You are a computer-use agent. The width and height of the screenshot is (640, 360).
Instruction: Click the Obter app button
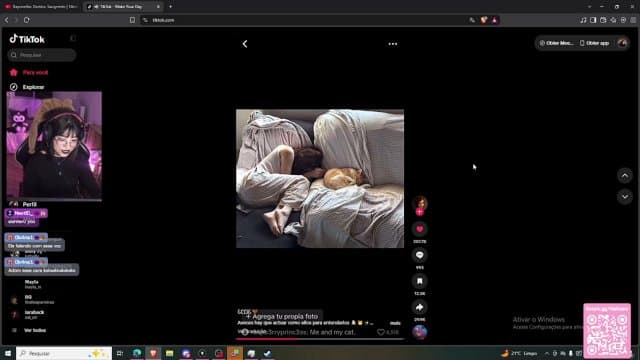[594, 43]
